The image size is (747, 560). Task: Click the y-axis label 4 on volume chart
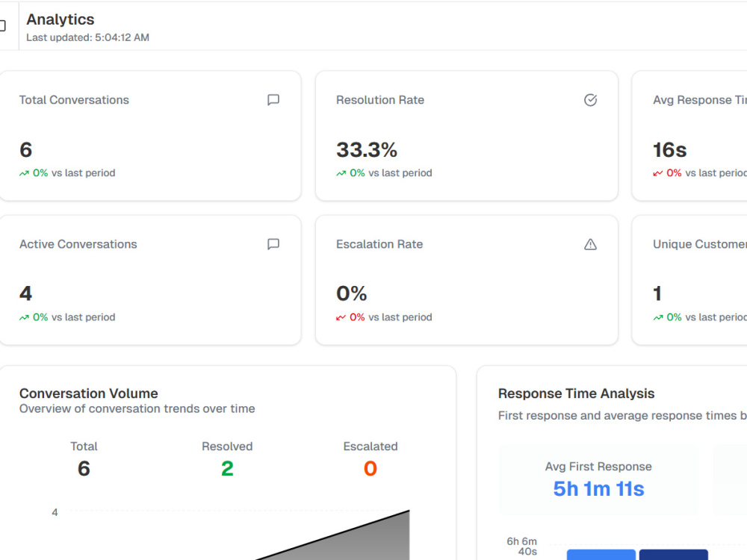[x=55, y=512]
